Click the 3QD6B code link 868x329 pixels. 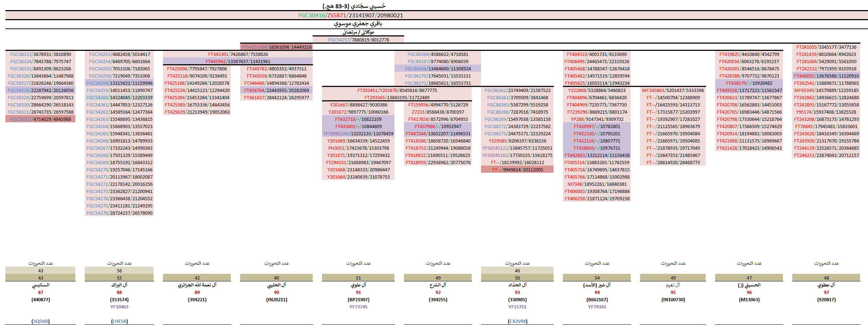[40, 321]
